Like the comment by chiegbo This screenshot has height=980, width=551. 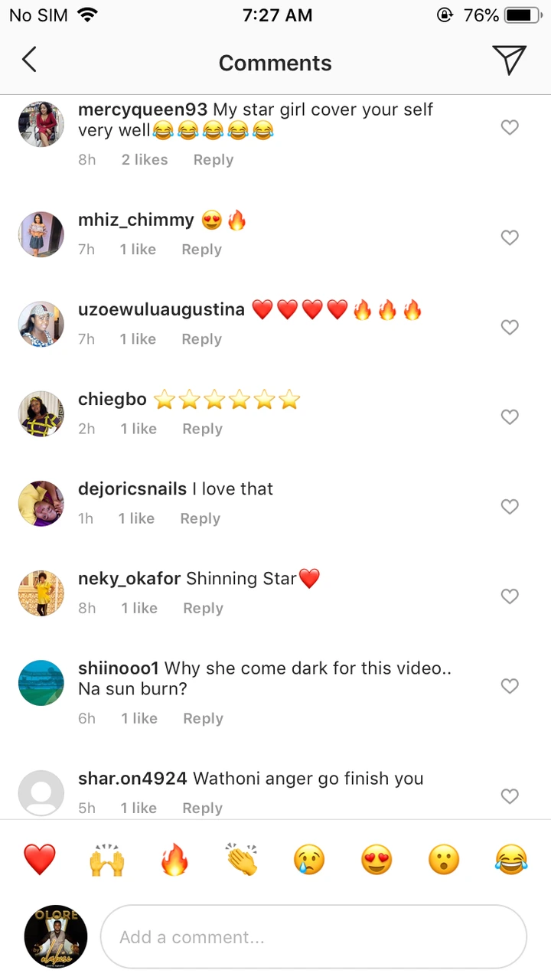[x=510, y=416]
